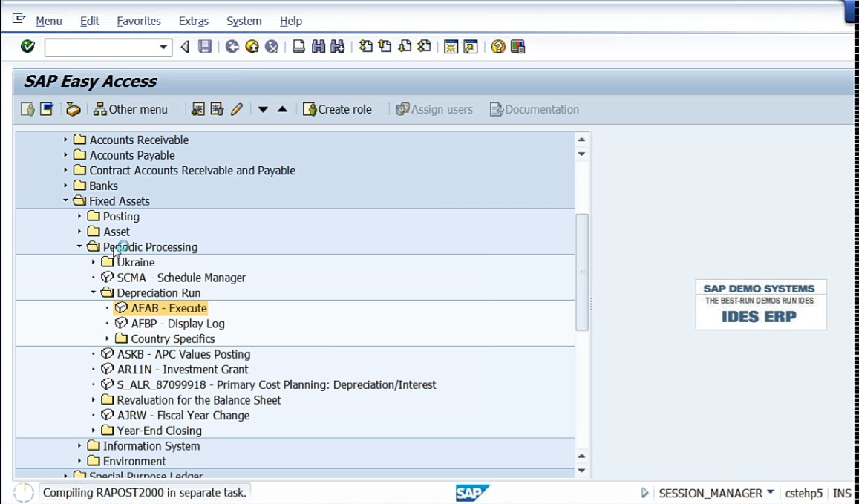The image size is (859, 504).
Task: Switch to the User Menu icon
Action: 27,109
